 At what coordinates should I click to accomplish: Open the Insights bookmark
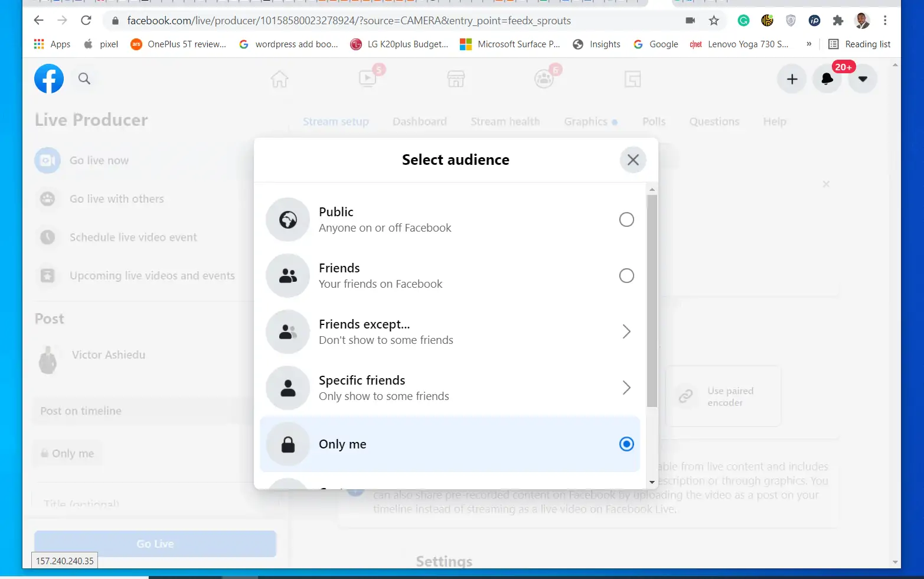tap(597, 44)
